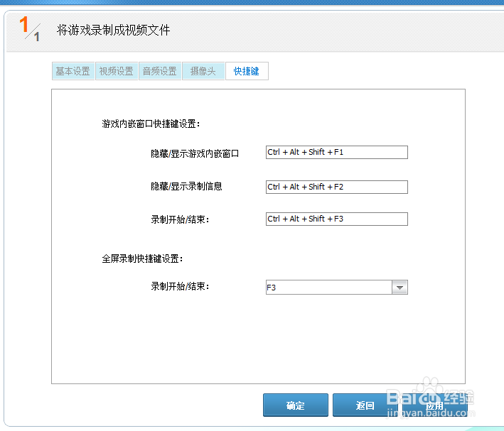Image resolution: width=504 pixels, height=431 pixels.
Task: Open the 视频设置 tab
Action: click(x=117, y=71)
